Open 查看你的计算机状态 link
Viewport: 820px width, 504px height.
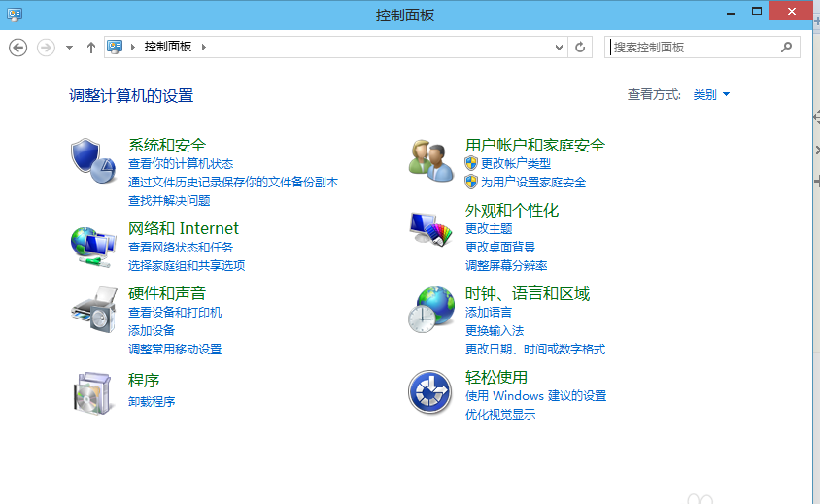tap(181, 164)
